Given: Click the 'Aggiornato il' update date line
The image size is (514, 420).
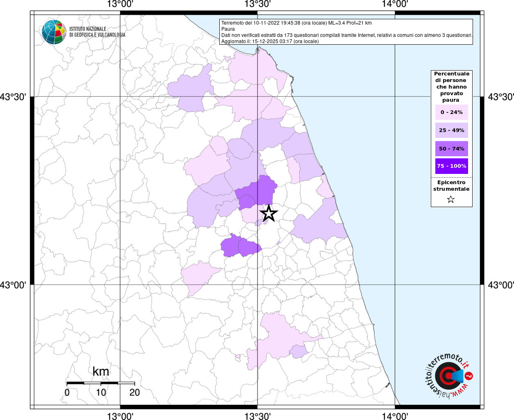Looking at the screenshot, I should [270, 41].
